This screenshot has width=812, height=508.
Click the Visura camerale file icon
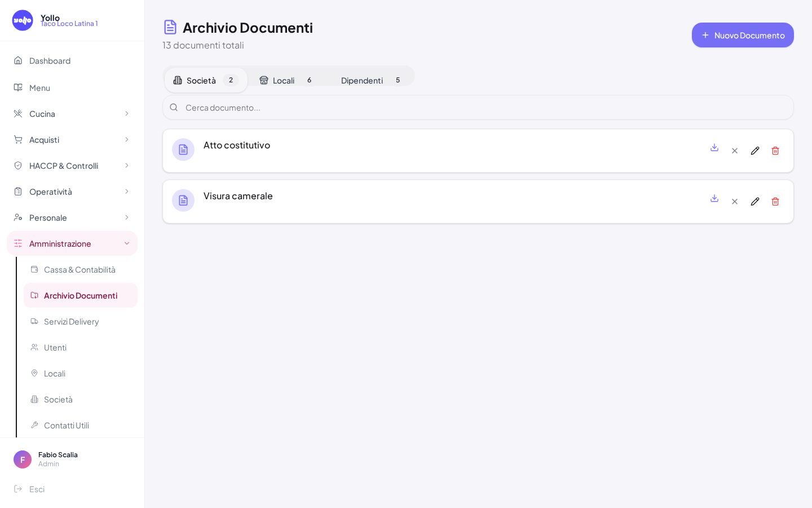183,200
